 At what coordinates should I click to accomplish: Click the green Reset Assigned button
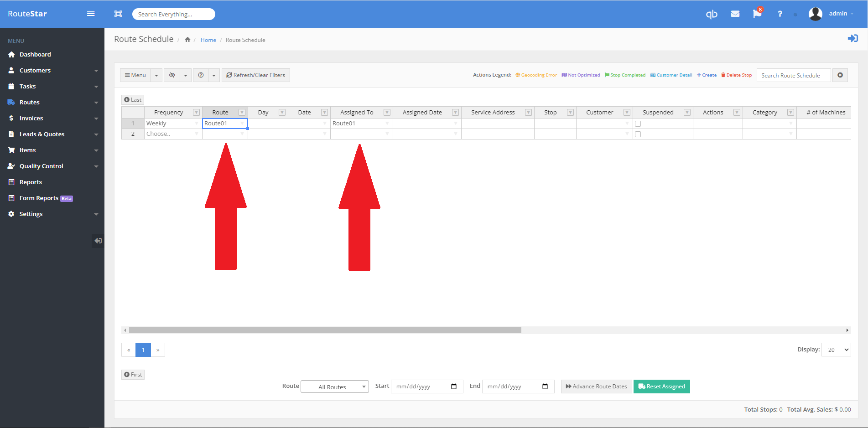[x=661, y=386]
